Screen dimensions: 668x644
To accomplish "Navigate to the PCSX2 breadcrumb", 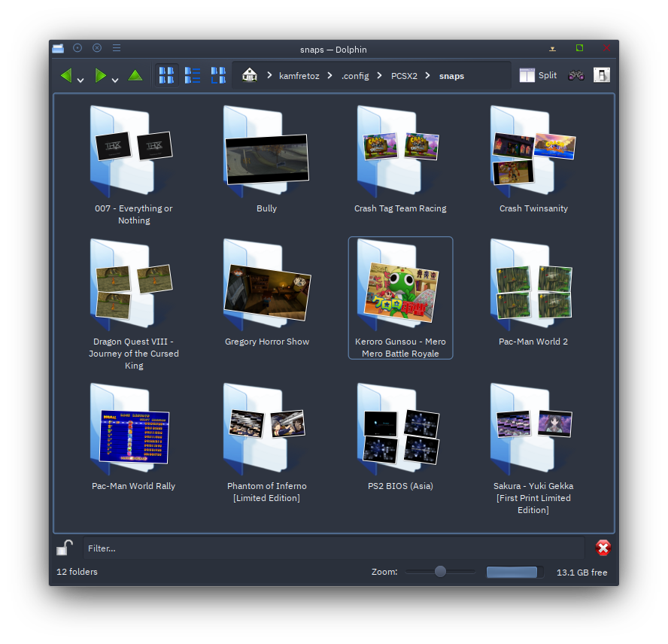I will click(x=404, y=76).
